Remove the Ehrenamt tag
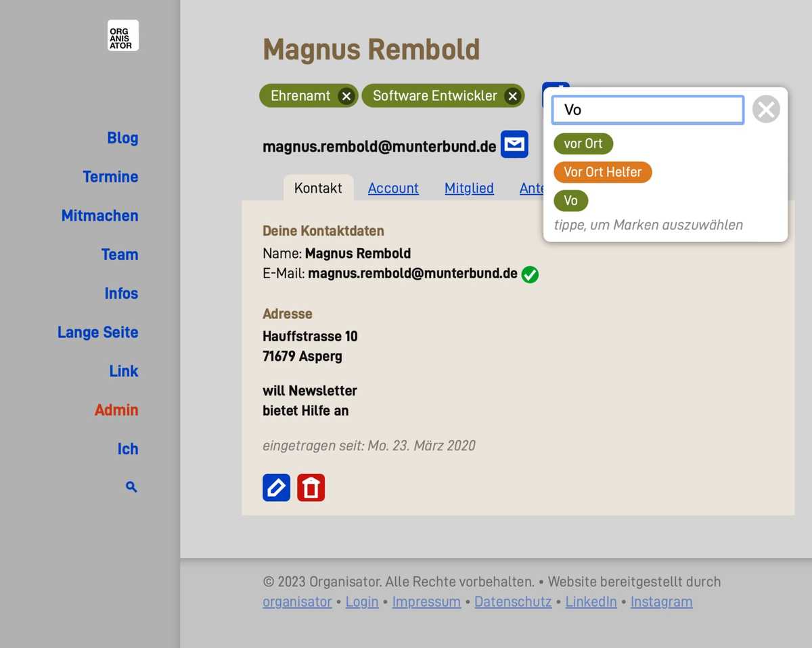This screenshot has width=812, height=648. pos(346,96)
